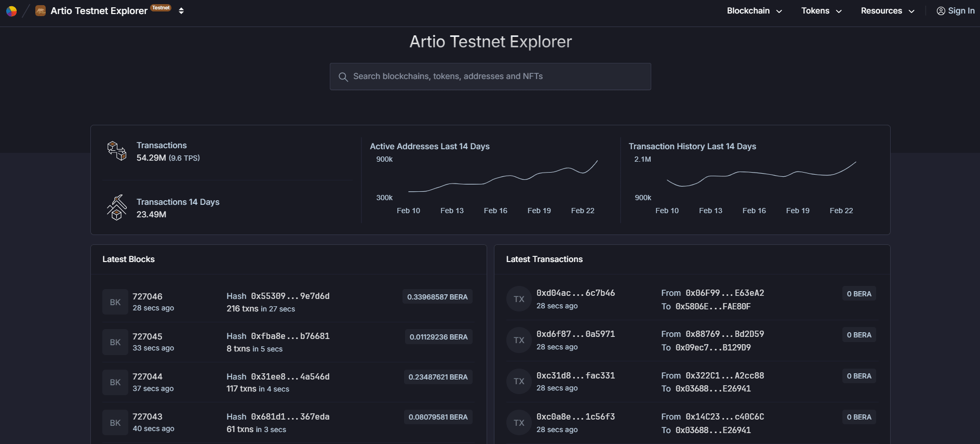Image resolution: width=980 pixels, height=444 pixels.
Task: Click the Latest Transactions heading
Action: point(544,259)
